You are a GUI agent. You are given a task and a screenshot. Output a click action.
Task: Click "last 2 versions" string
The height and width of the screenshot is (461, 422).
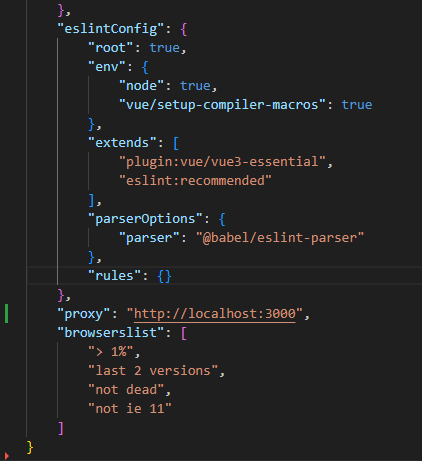click(153, 371)
